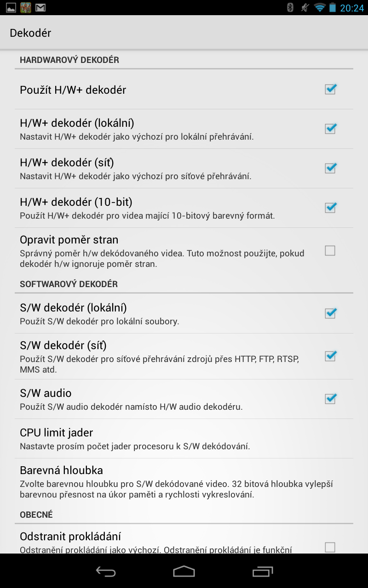This screenshot has height=588, width=368.
Task: Disable the S/W audio checkbox
Action: (330, 399)
